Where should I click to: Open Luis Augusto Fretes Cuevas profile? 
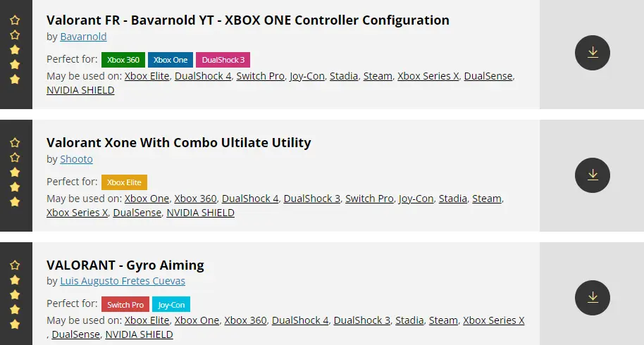pyautogui.click(x=123, y=281)
